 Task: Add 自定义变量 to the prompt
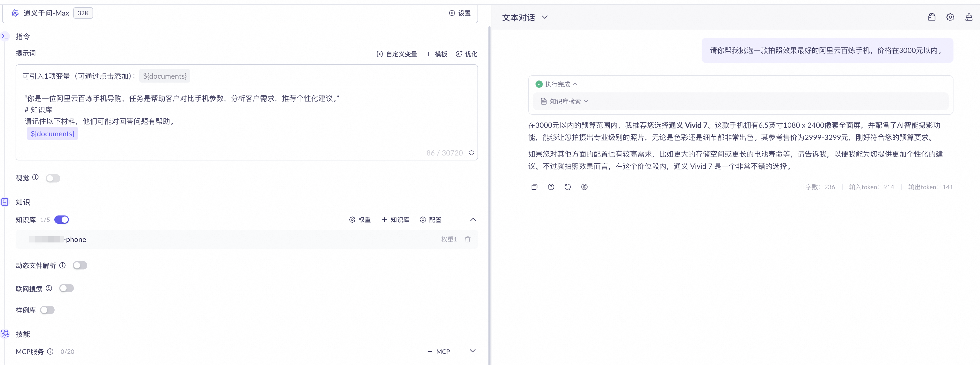pos(397,54)
